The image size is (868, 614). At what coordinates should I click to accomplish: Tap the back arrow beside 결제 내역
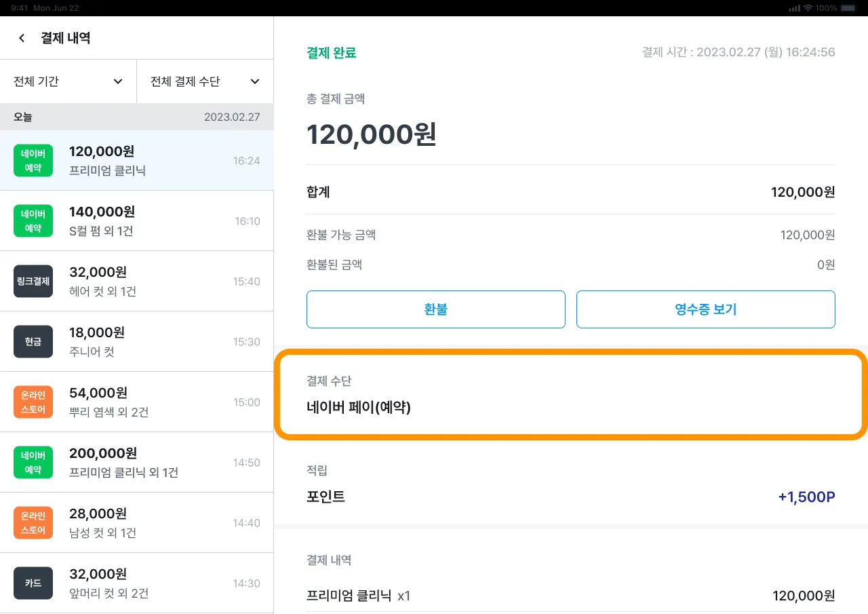point(22,38)
